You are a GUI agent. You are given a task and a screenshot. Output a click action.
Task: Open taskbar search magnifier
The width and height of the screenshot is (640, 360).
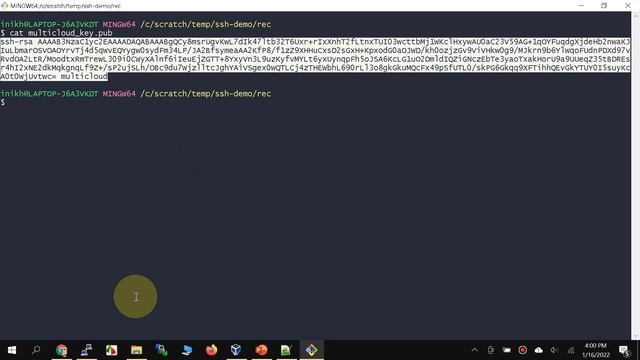point(36,350)
